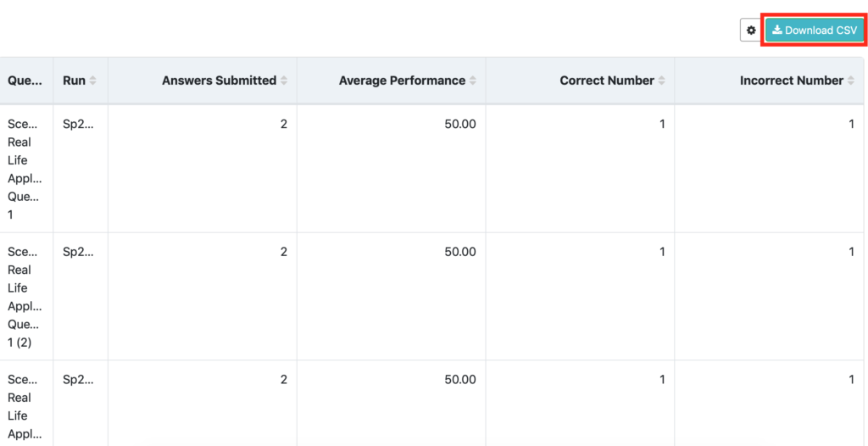Click the Download CSV button

pyautogui.click(x=815, y=31)
